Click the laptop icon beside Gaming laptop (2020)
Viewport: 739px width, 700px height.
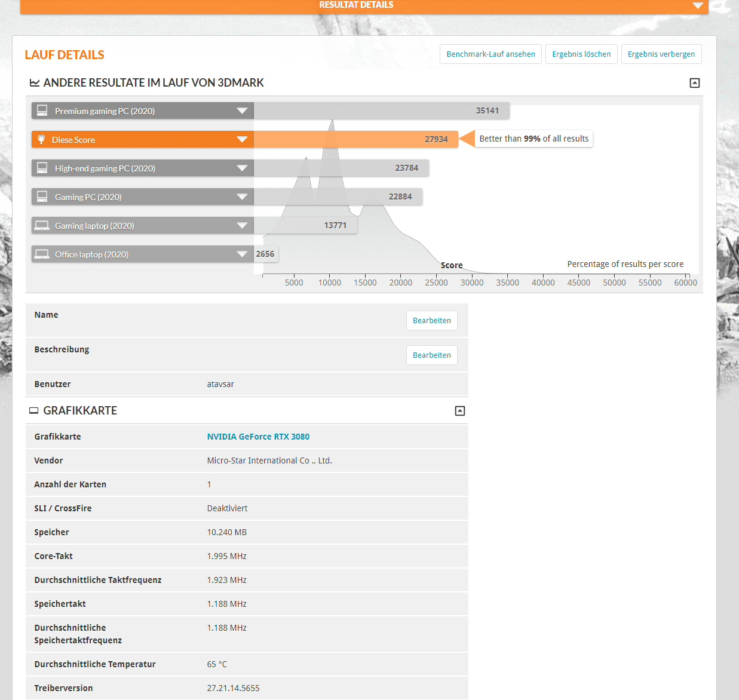(x=42, y=225)
